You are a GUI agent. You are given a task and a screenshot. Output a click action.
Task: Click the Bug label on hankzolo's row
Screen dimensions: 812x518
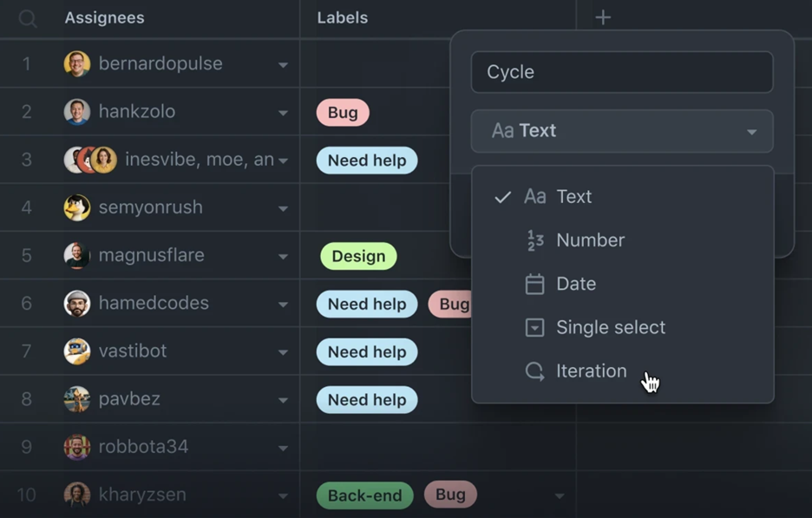tap(343, 113)
